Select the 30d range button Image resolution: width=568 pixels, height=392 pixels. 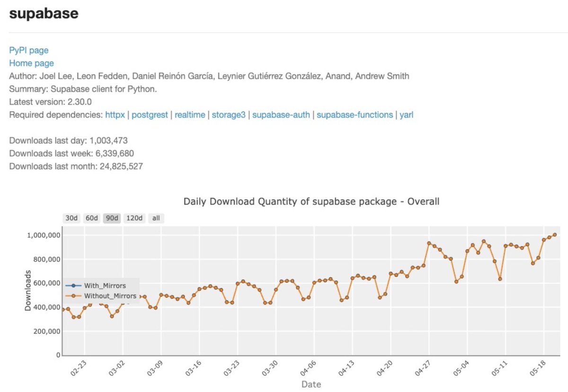(x=71, y=218)
